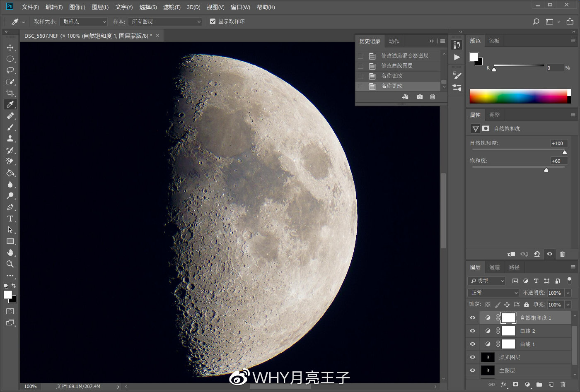Screen dimensions: 580x392
Task: Open the 填充 slider dropdown arrow
Action: (568, 305)
